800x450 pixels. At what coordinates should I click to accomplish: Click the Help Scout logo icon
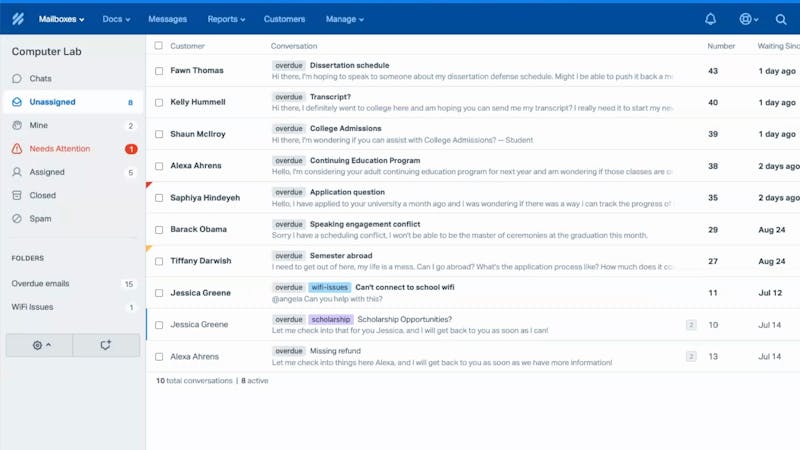[16, 19]
